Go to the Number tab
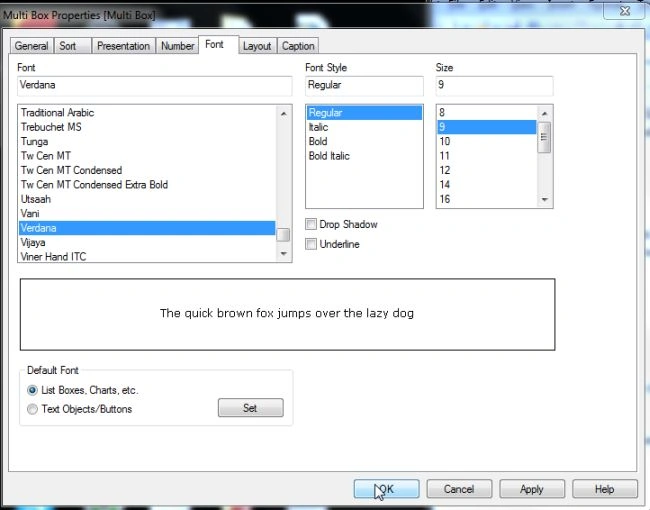 tap(177, 46)
